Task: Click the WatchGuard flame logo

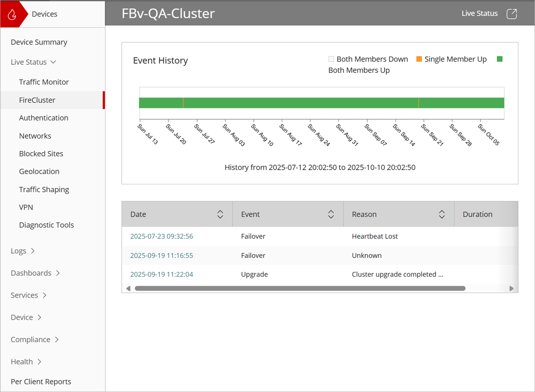Action: click(13, 13)
